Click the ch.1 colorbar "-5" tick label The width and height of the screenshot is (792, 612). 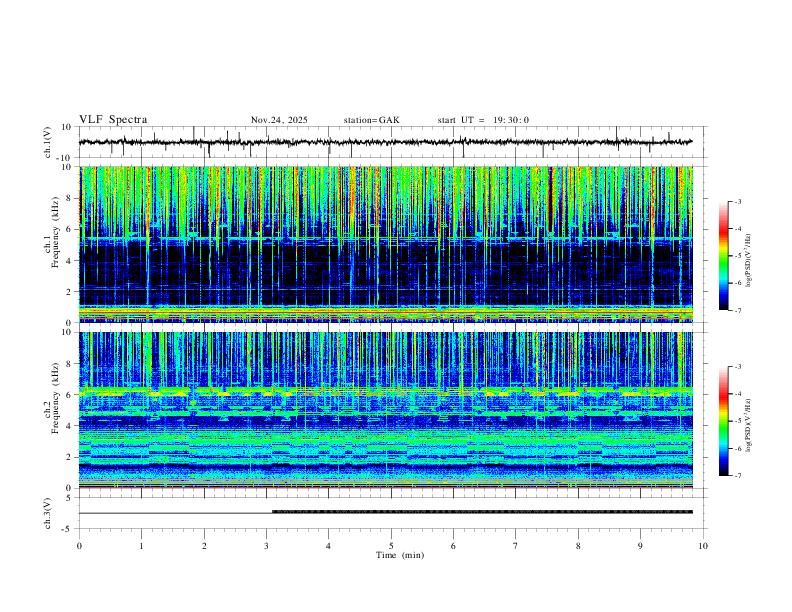tap(737, 256)
